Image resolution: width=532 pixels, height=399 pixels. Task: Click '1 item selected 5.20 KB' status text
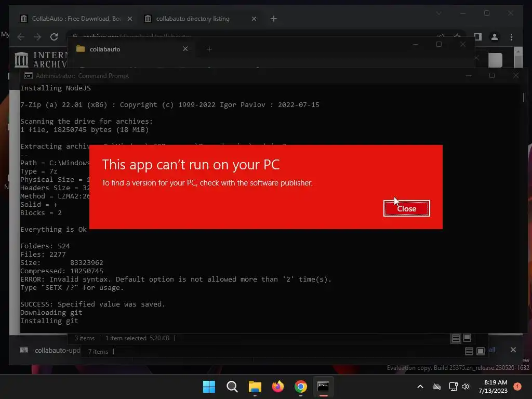point(137,338)
